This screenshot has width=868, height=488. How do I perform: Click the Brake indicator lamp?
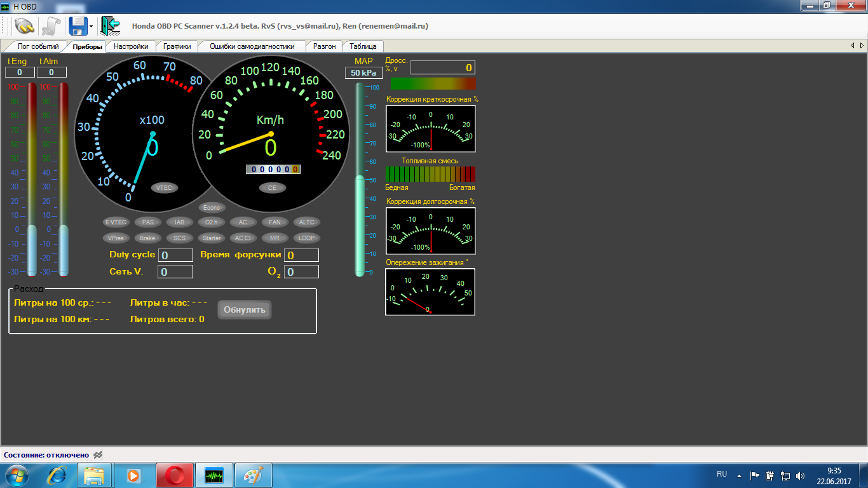coord(148,238)
